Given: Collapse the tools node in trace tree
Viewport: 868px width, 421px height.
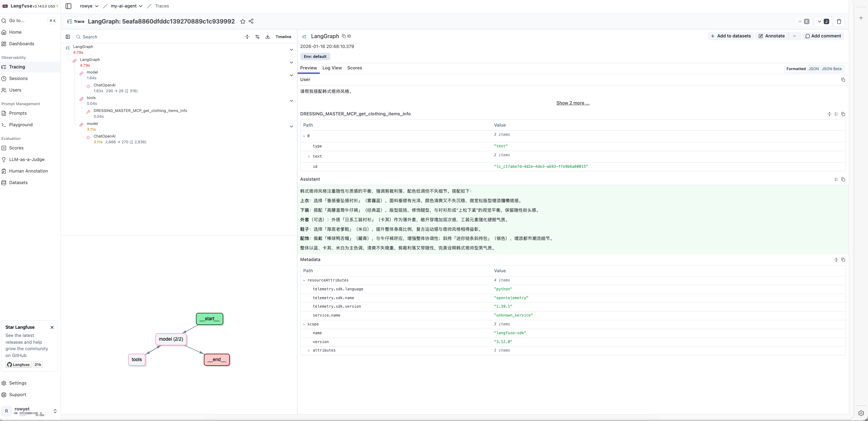Looking at the screenshot, I should (x=291, y=101).
